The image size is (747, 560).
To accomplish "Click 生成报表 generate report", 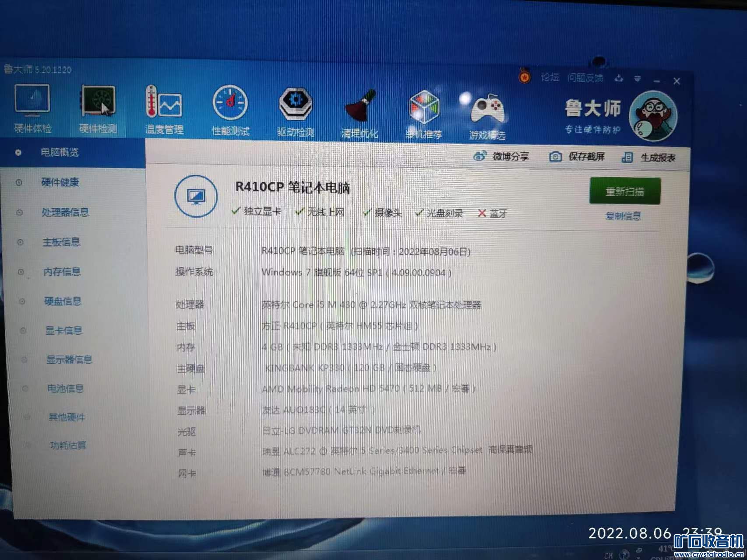I will coord(648,157).
